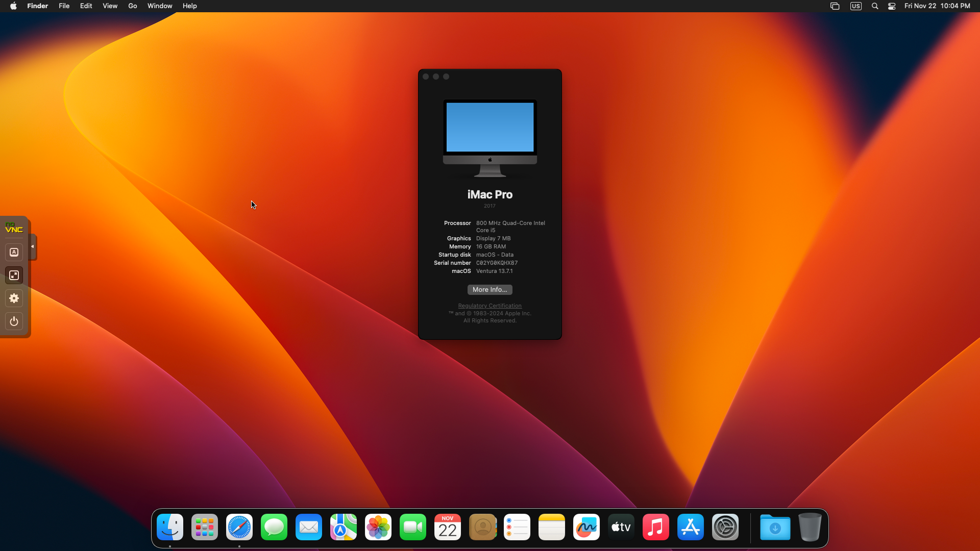Open Notes app in Dock
Screen dimensions: 980x551
pos(552,527)
